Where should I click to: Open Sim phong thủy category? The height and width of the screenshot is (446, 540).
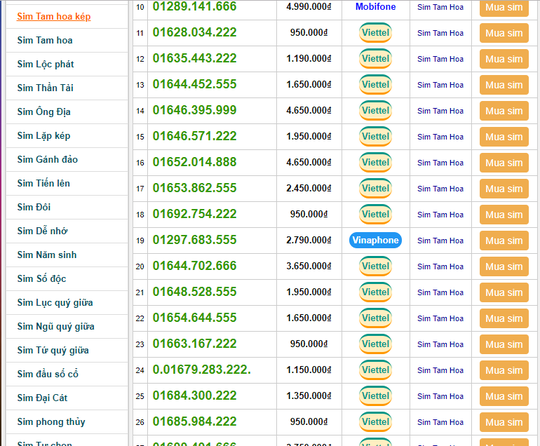click(51, 422)
